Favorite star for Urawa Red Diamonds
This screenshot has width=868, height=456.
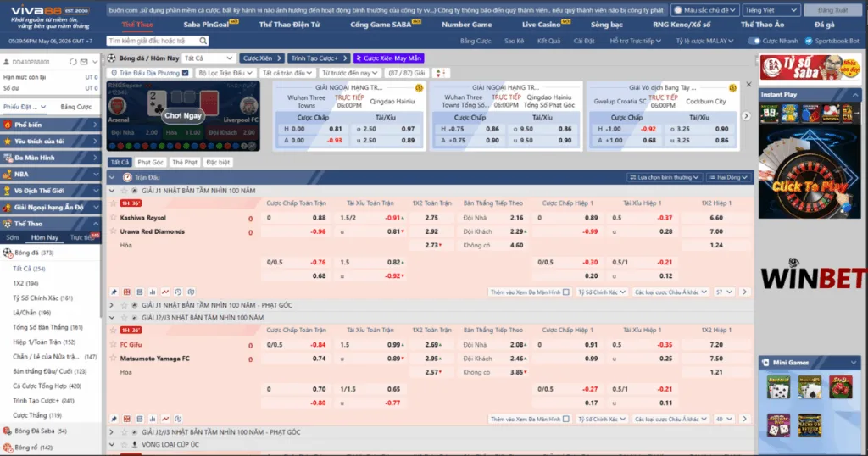[x=114, y=231]
